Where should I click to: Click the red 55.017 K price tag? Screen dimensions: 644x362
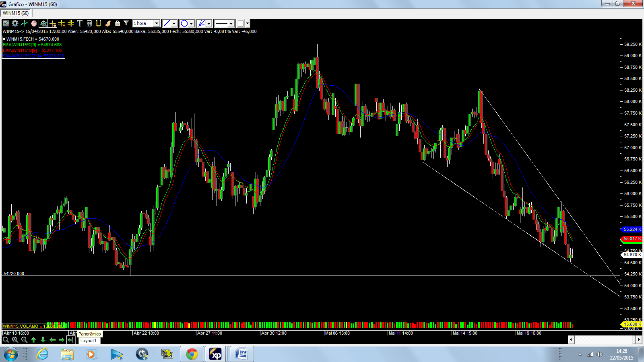(632, 239)
